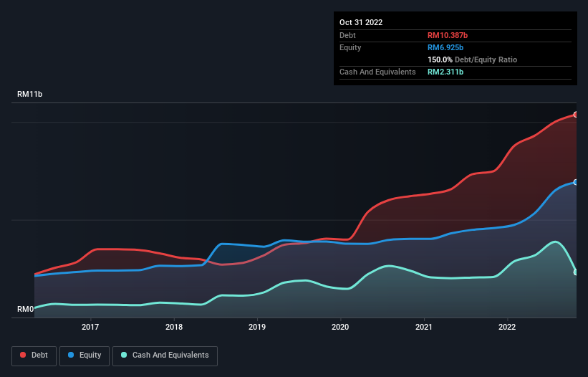Viewport: 588px width, 377px height.
Task: Click the RM2.311b cash value
Action: pos(445,72)
